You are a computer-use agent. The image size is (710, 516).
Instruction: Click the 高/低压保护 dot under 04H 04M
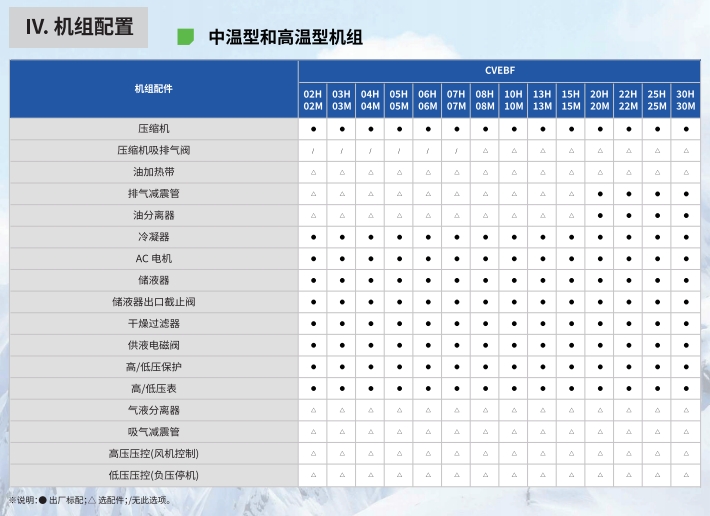pyautogui.click(x=371, y=367)
